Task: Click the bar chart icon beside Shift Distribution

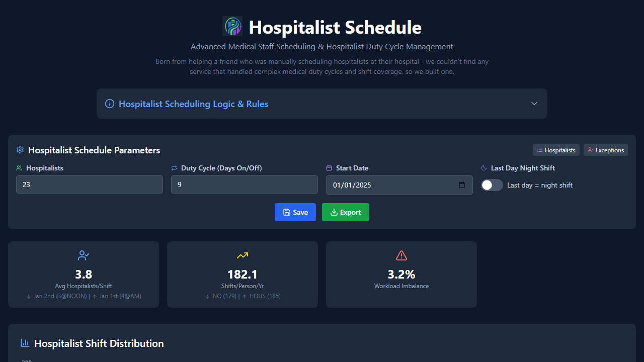Action: (x=25, y=343)
